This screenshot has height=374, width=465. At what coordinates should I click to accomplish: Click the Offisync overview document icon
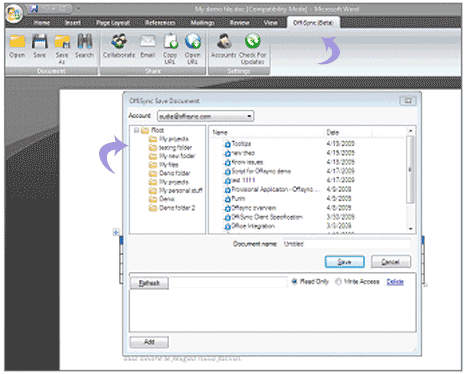coord(227,208)
